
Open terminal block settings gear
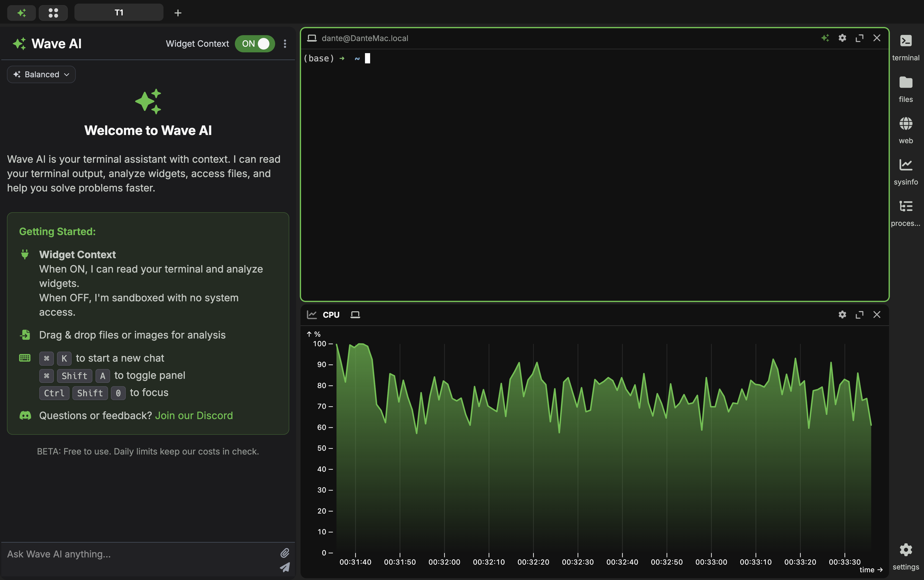click(x=842, y=38)
